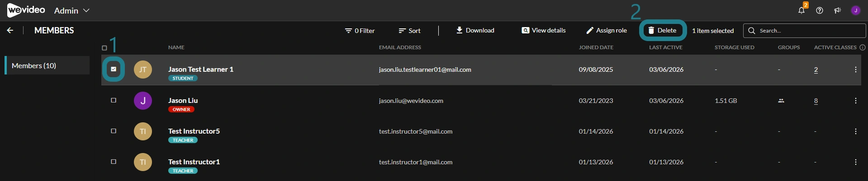This screenshot has height=181, width=868.
Task: Click Test Instructor5's TEACHER badge
Action: [x=183, y=140]
